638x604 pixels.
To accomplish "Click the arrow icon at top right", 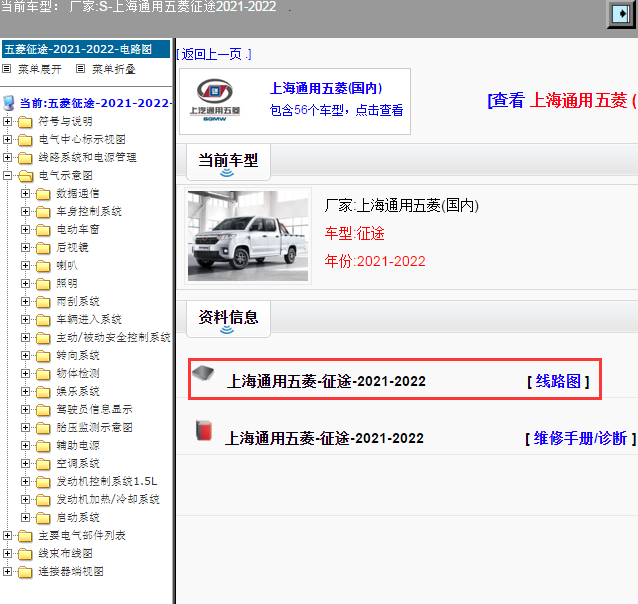I will [x=622, y=14].
